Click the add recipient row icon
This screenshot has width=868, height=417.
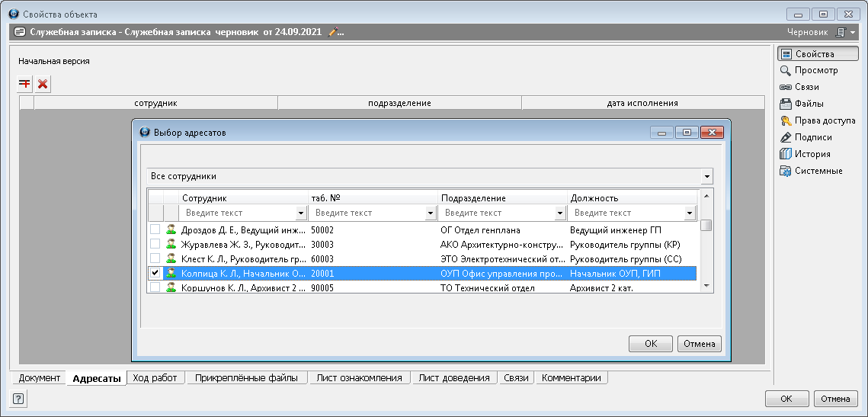[25, 84]
